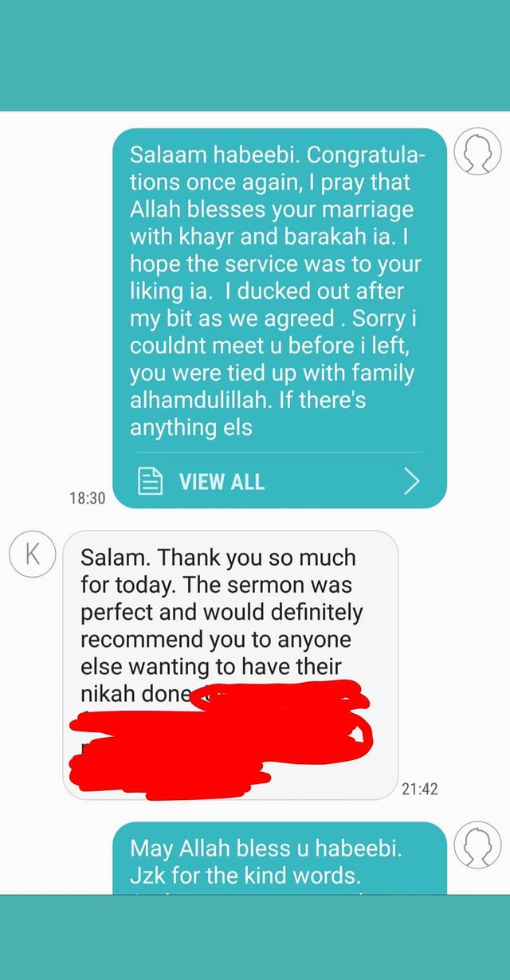
Task: Tap the May Allah bless u habeebi message
Action: tap(280, 858)
